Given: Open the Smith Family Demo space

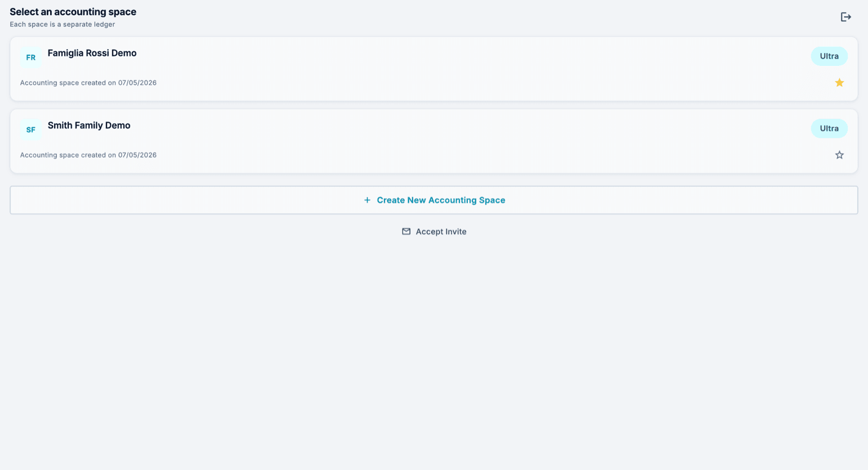Looking at the screenshot, I should click(434, 141).
